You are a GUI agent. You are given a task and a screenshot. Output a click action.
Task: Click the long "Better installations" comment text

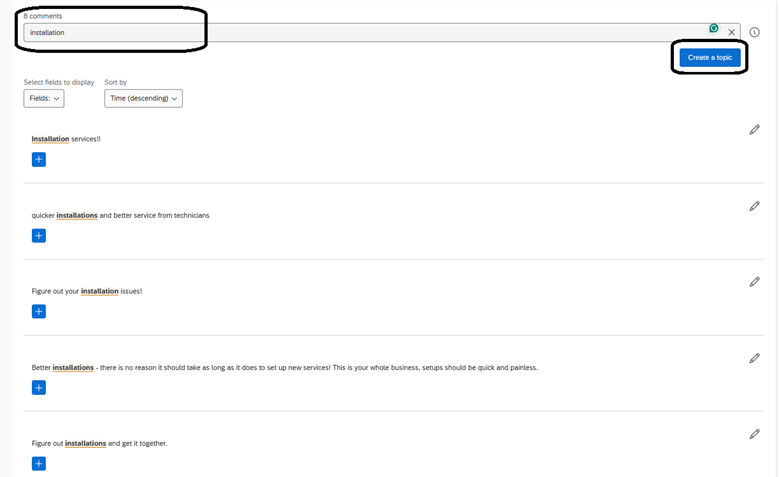click(x=285, y=368)
